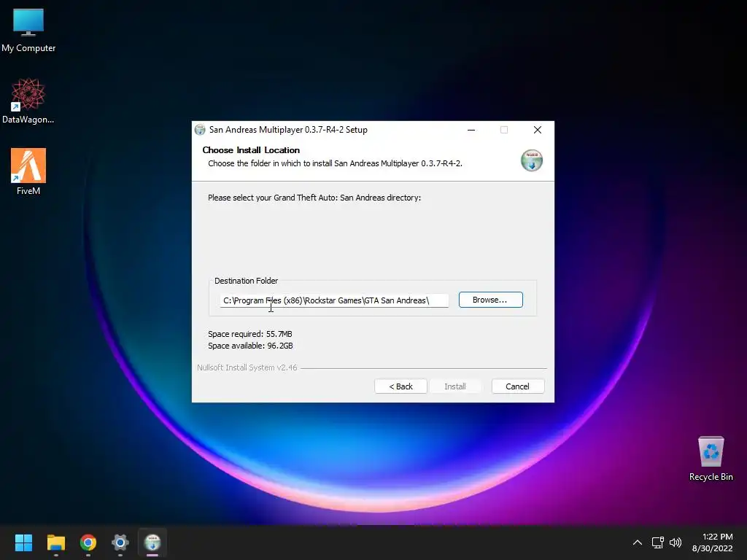747x560 pixels.
Task: Click the 'Destination Folder' group label
Action: click(247, 281)
